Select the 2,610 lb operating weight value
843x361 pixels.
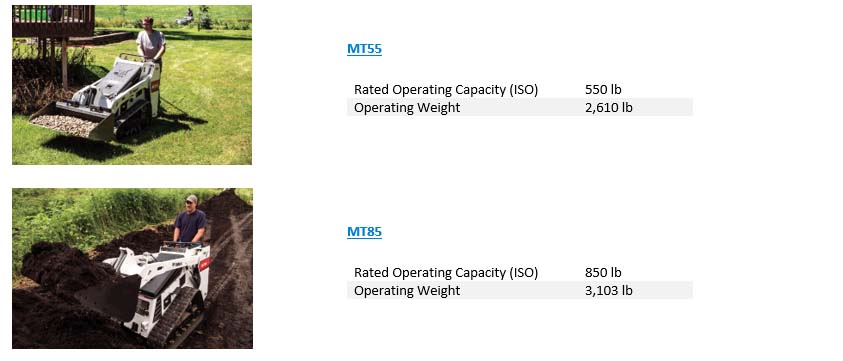click(609, 108)
